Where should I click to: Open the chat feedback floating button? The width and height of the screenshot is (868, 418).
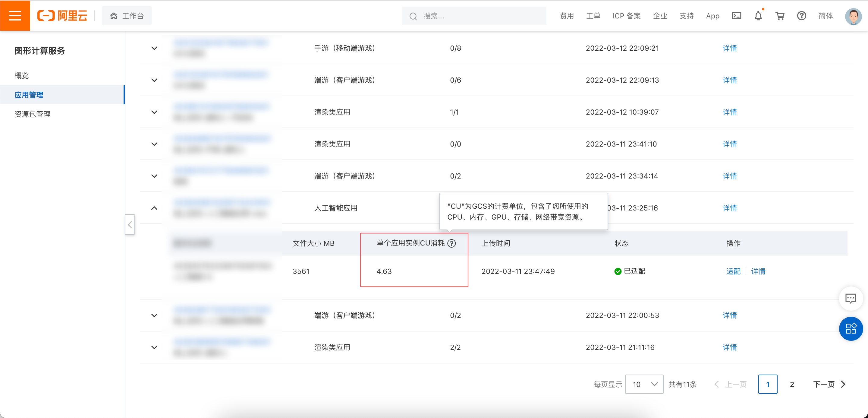tap(851, 298)
